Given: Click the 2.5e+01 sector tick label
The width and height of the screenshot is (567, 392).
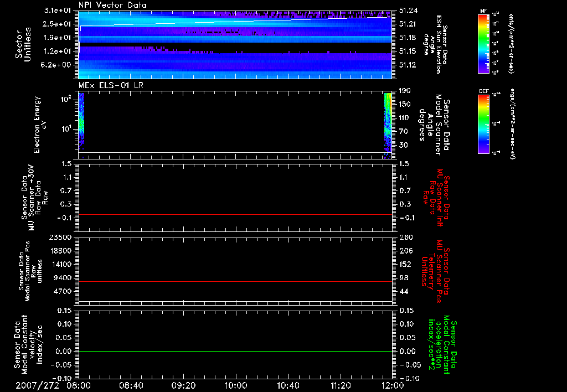Looking at the screenshot, I should click(58, 24).
